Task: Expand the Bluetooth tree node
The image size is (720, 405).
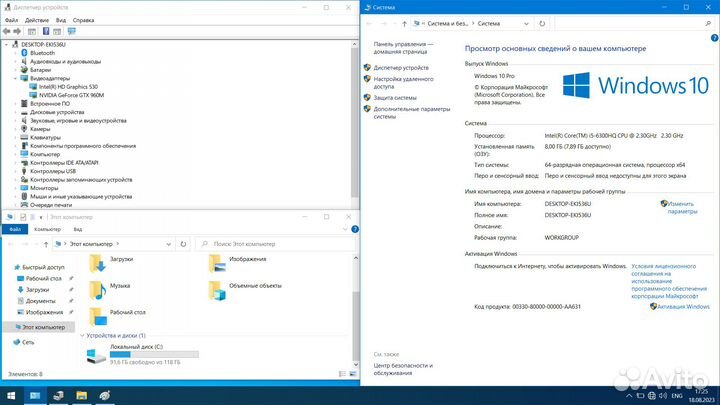Action: click(x=15, y=53)
